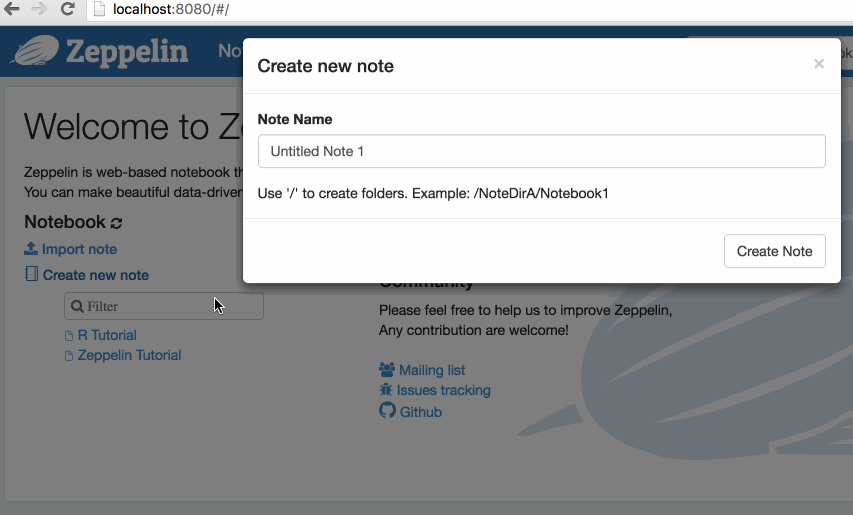
Task: Open the Create new note link
Action: tap(96, 275)
